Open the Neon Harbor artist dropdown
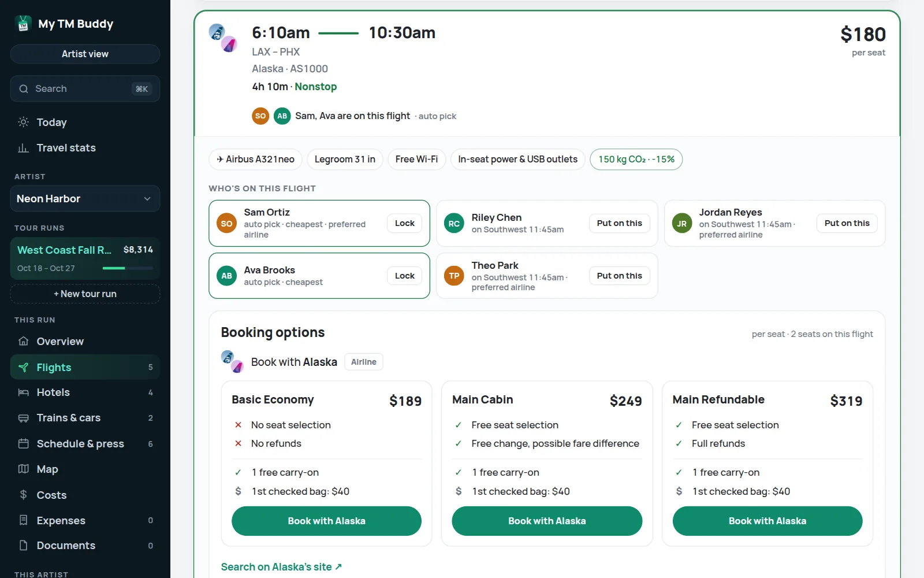Screen dimensions: 924x578 pos(85,199)
